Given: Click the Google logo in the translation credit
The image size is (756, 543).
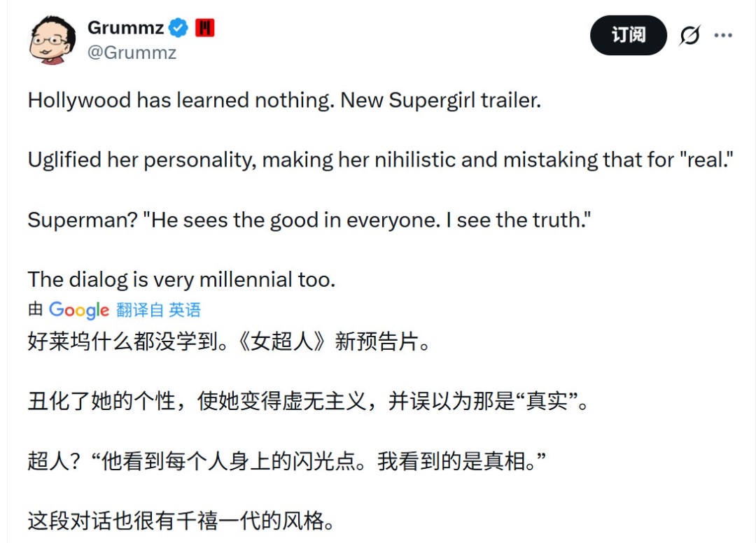Looking at the screenshot, I should (x=79, y=310).
